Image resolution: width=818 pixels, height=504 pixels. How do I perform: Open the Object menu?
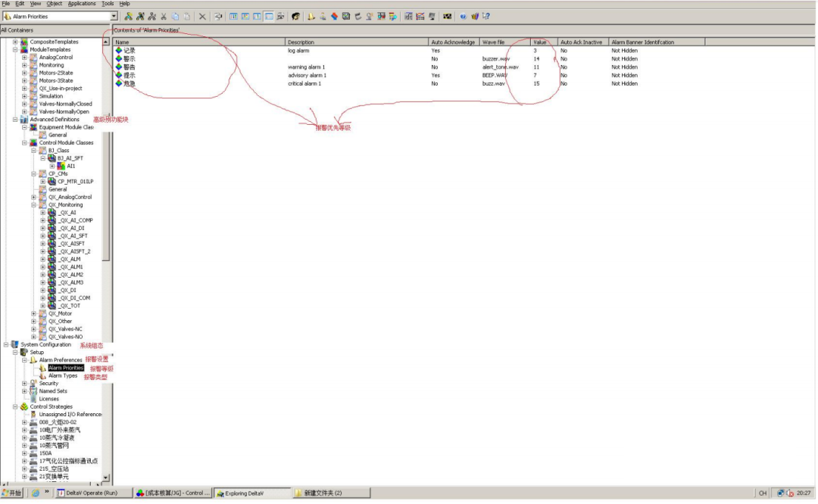click(54, 4)
